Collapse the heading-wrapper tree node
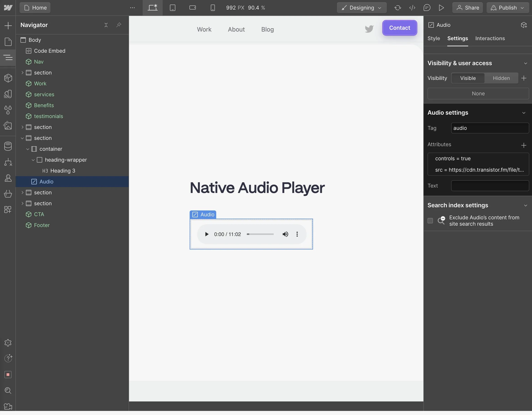The image size is (532, 415). click(33, 160)
